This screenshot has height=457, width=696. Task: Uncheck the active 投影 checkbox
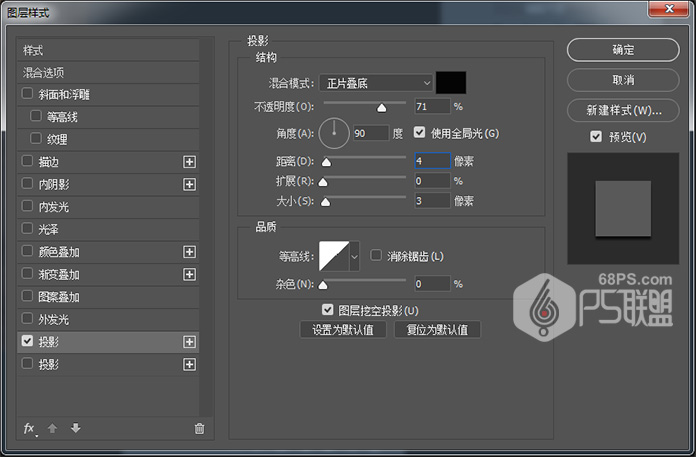click(x=27, y=341)
